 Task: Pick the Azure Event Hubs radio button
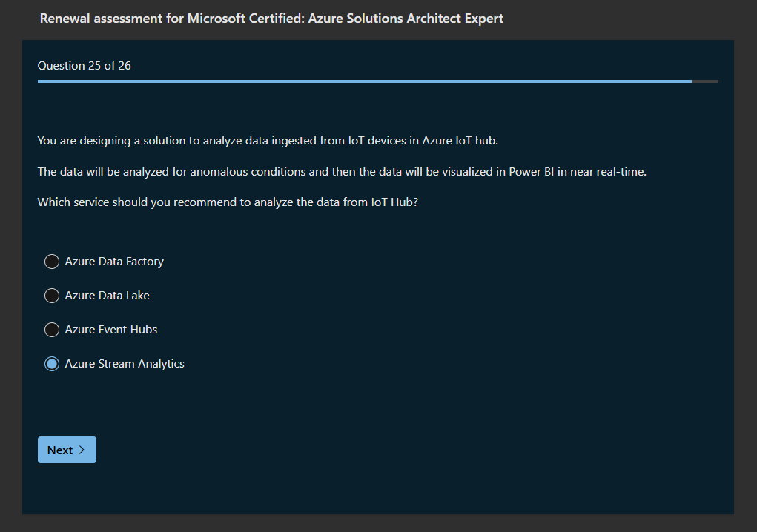52,330
